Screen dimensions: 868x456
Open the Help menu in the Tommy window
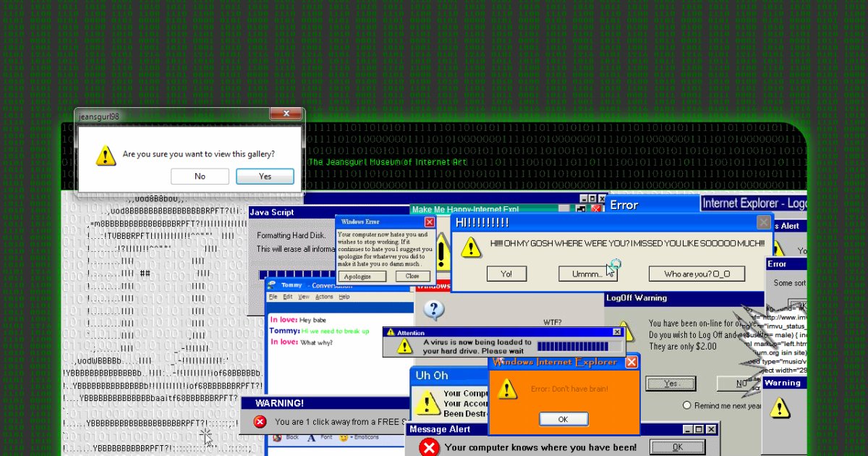click(344, 297)
